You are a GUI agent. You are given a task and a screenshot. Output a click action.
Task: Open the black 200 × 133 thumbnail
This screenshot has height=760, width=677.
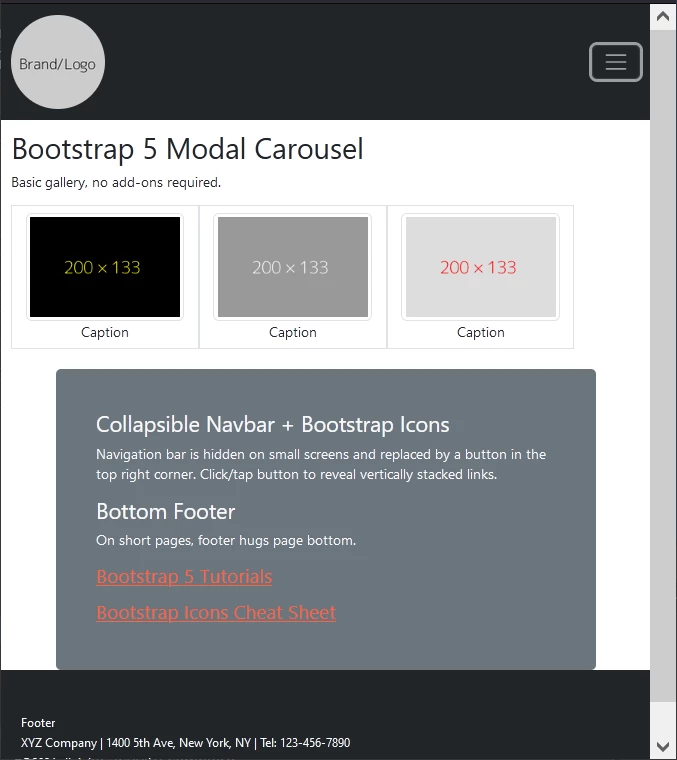105,267
